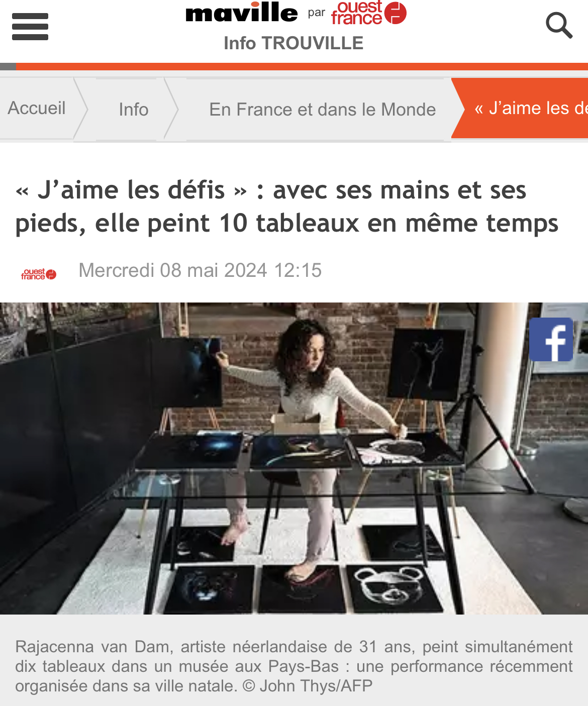
Task: Click the "par" text between logos
Action: 317,13
